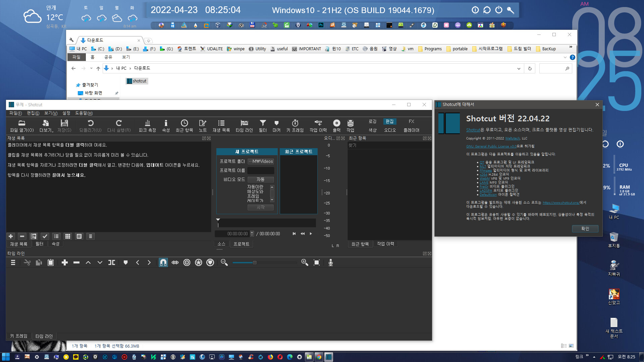
Task: Select the 편집 (Editing) layout button
Action: click(x=390, y=121)
